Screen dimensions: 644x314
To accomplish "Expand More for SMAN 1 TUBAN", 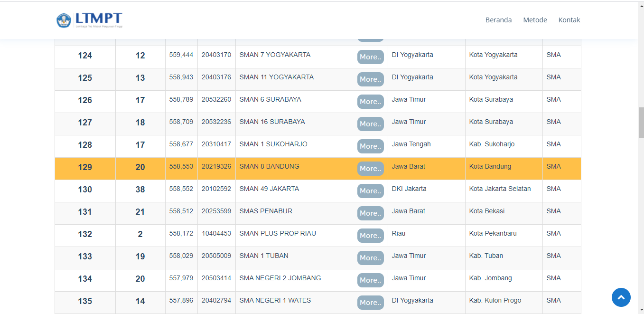I will [x=371, y=258].
